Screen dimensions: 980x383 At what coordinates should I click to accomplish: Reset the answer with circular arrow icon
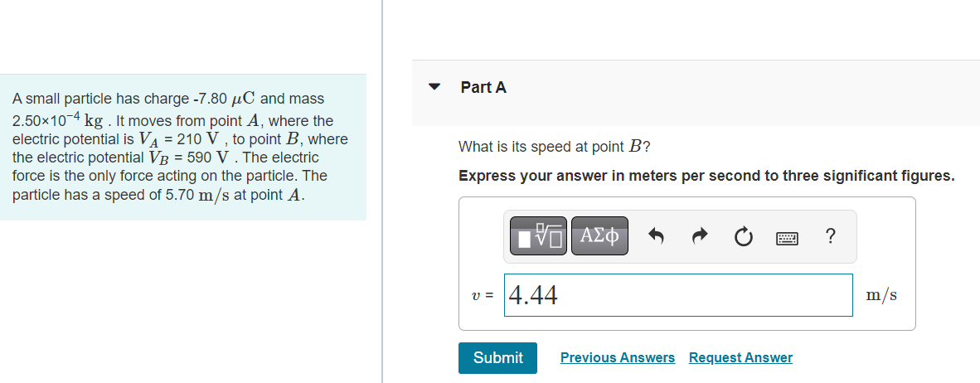743,237
